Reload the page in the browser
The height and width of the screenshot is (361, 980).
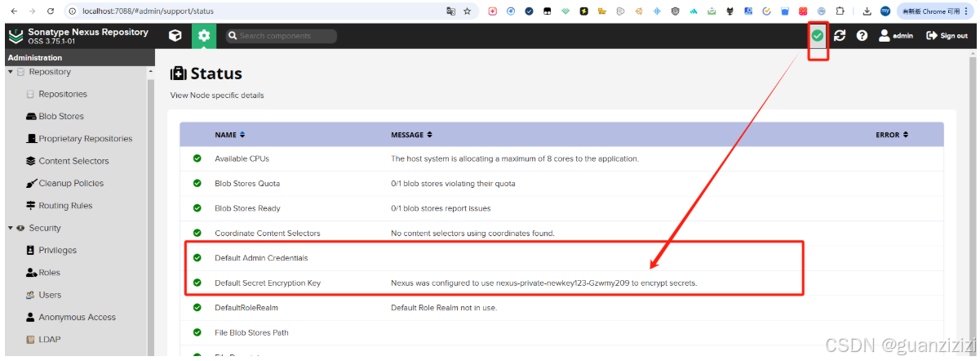51,11
